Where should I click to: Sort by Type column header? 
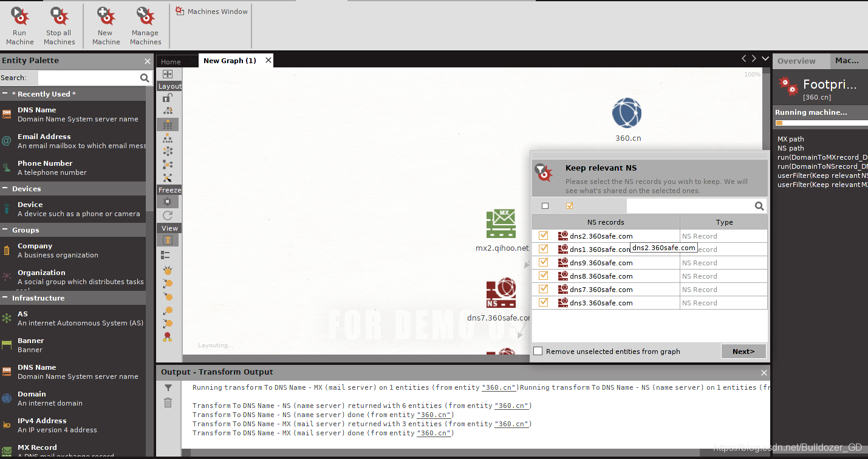(x=724, y=222)
